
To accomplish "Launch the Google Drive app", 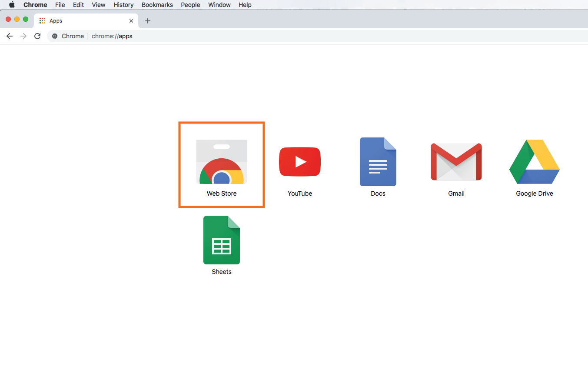I will [x=534, y=162].
